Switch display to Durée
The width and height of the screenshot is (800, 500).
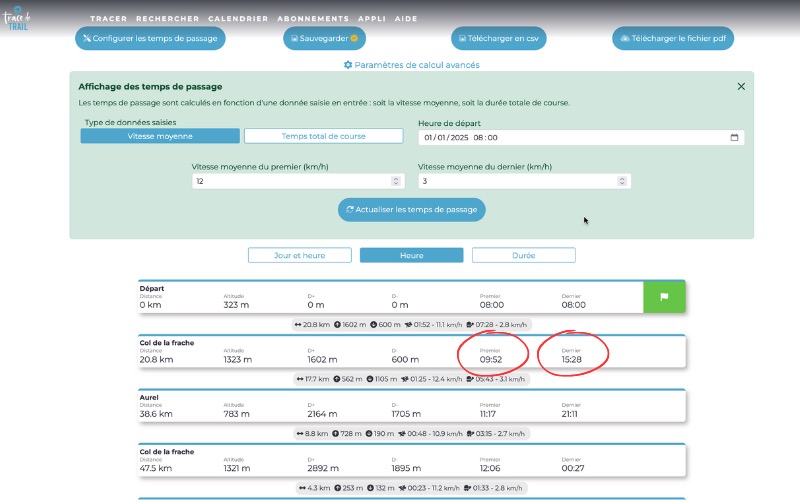(523, 255)
